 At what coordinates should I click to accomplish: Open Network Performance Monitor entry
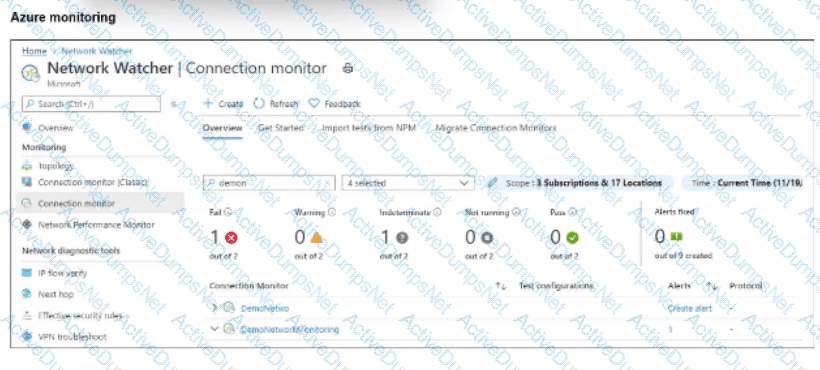click(x=88, y=225)
